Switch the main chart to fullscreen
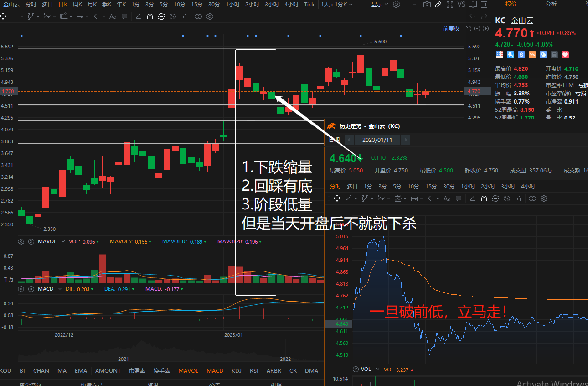588x386 pixels. (x=450, y=4)
